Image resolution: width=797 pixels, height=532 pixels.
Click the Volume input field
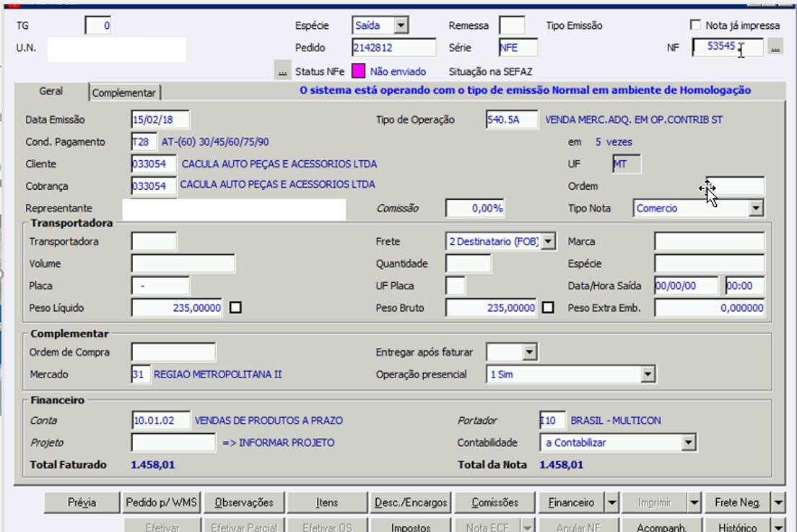pyautogui.click(x=183, y=263)
